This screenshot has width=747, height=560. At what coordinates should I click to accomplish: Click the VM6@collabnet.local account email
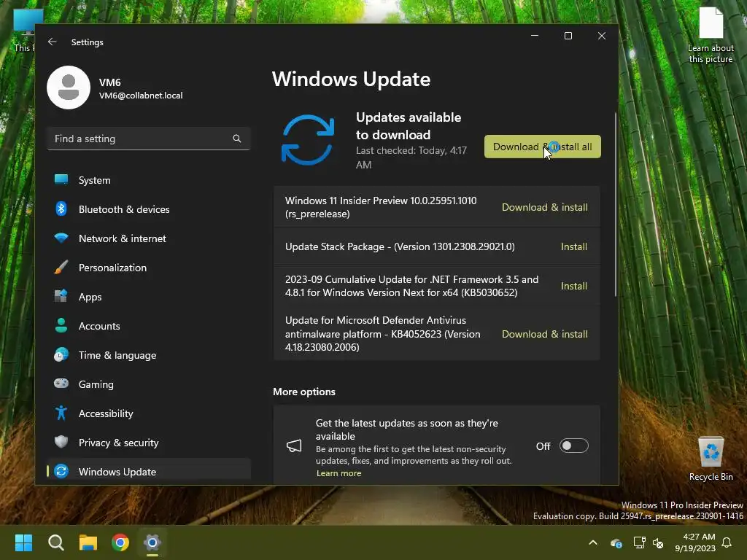point(141,96)
